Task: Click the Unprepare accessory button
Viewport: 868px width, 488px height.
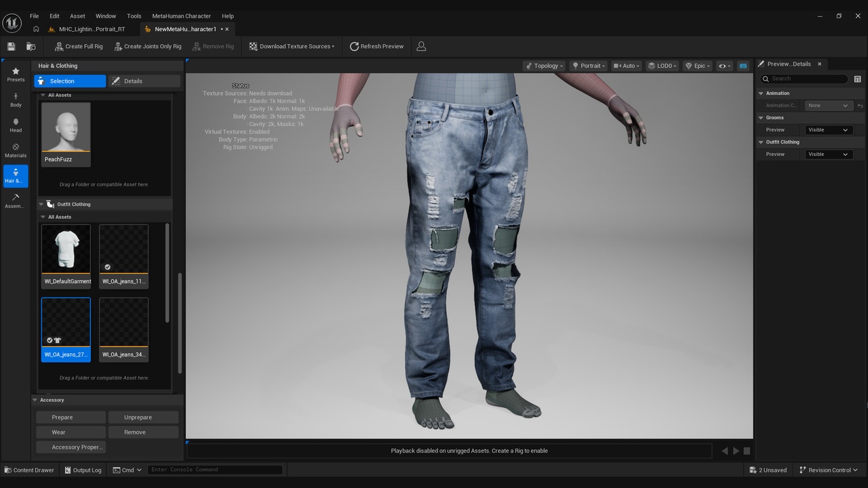Action: [x=144, y=418]
